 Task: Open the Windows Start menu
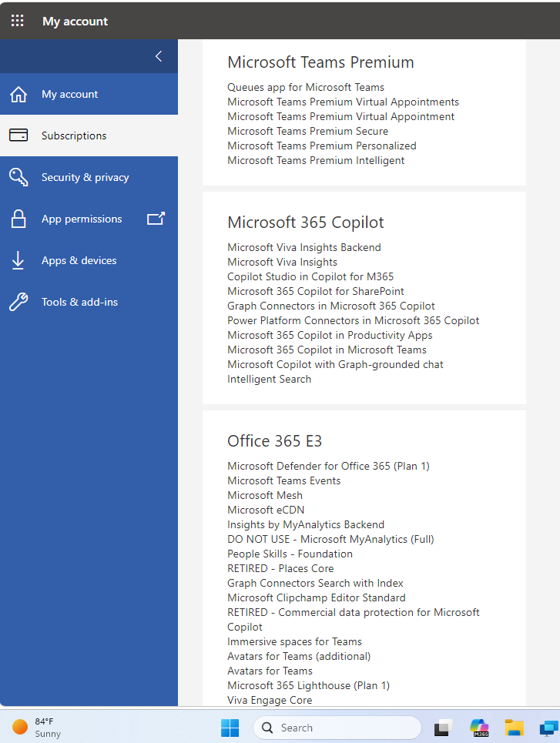(230, 728)
